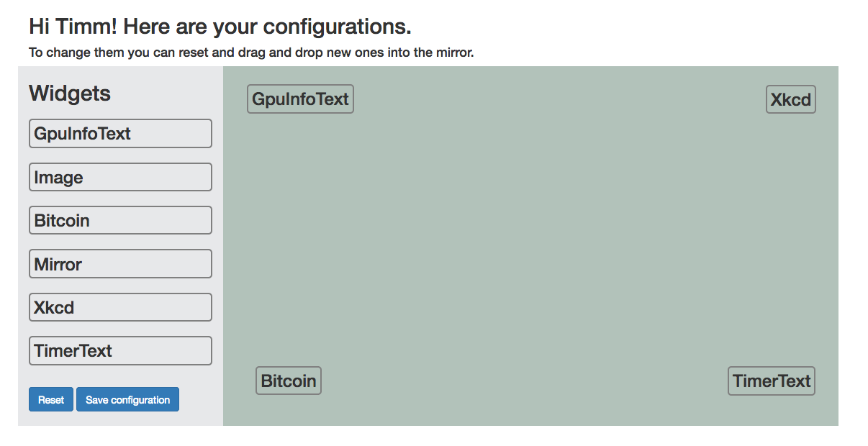Select the Bitcoin widget in the sidebar
Viewport: 868px width, 446px height.
tap(119, 219)
